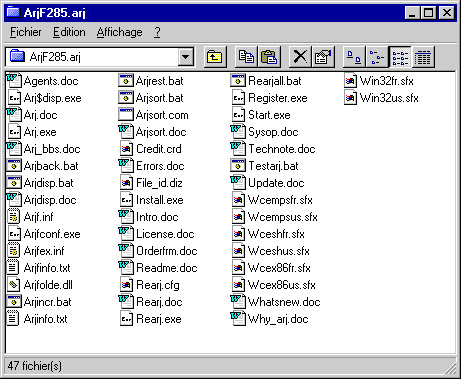Open the Fichier menu

click(26, 32)
